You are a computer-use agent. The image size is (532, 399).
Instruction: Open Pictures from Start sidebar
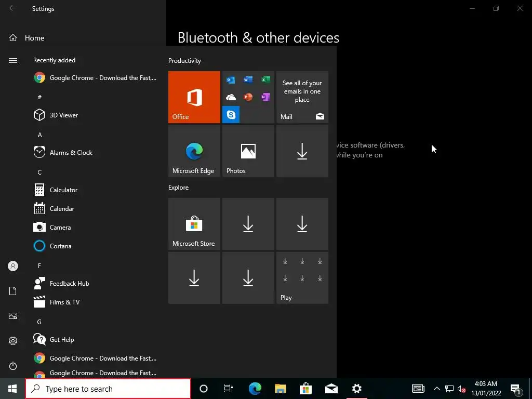click(13, 316)
